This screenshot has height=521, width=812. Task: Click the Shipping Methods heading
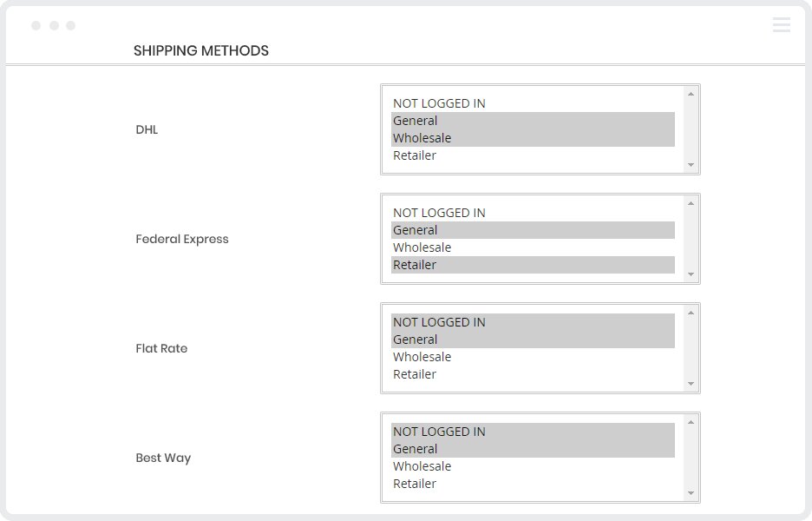click(x=201, y=50)
